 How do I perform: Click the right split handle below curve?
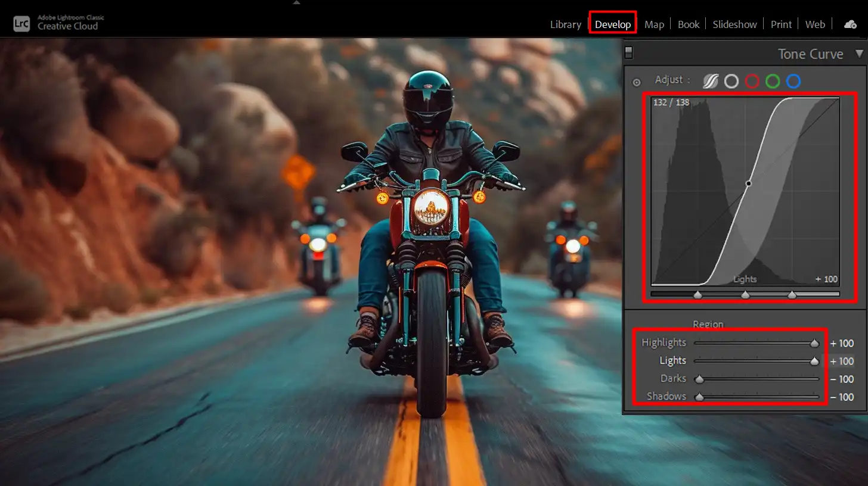[792, 295]
